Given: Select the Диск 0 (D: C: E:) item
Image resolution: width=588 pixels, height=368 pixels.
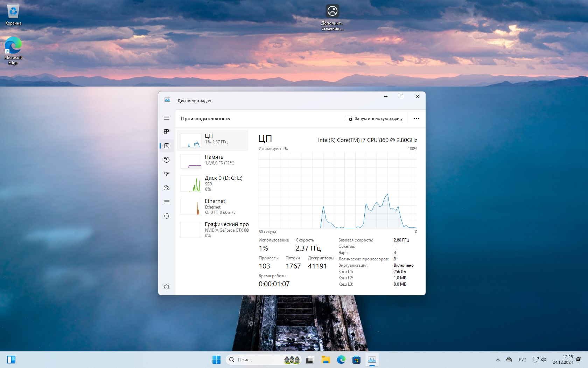Looking at the screenshot, I should (213, 183).
